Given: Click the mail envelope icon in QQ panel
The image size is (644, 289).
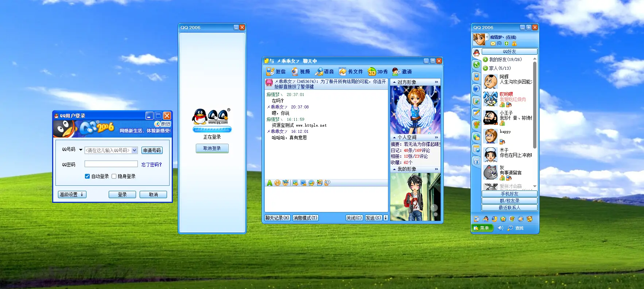Looking at the screenshot, I should 493,43.
